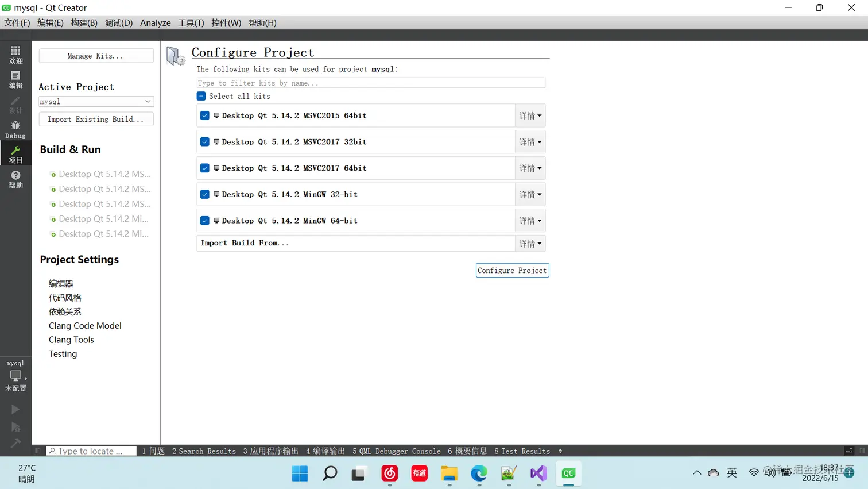Viewport: 868px width, 489px height.
Task: Open Wi-Fi network tray icon
Action: 754,473
